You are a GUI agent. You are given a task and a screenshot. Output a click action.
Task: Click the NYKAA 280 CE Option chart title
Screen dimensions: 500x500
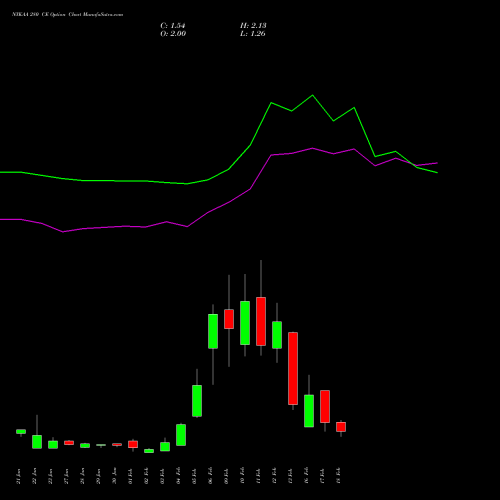tap(68, 15)
